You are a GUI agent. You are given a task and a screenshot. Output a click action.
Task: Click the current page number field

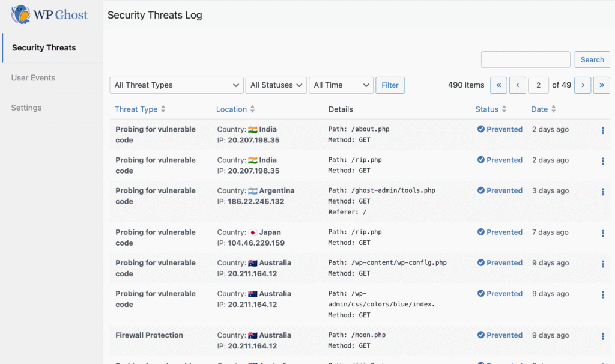coord(539,85)
